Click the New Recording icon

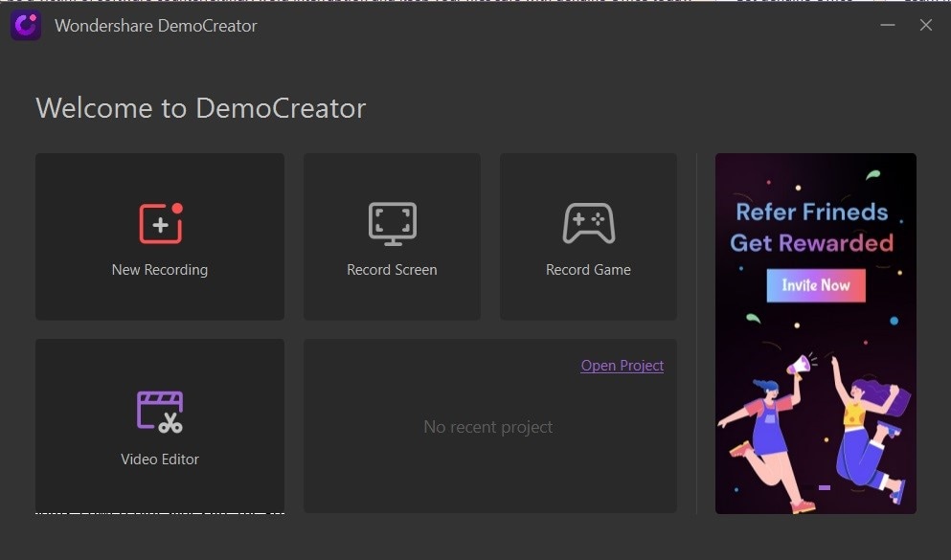tap(161, 223)
